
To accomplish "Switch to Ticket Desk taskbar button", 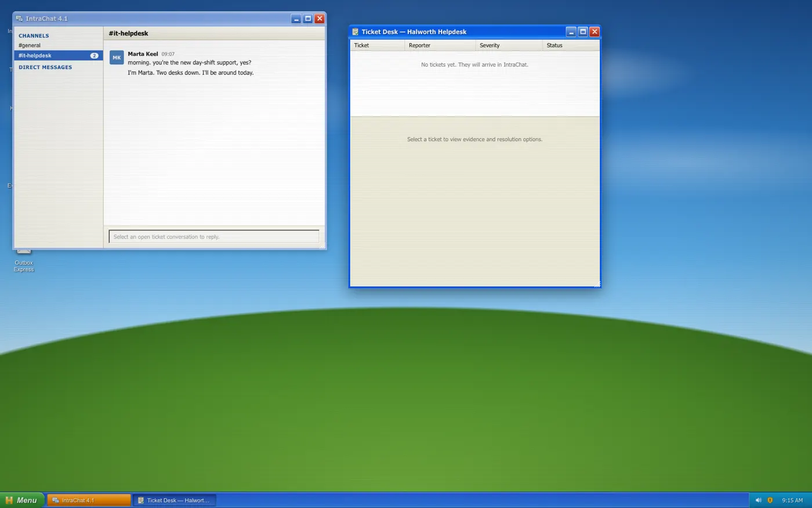I will point(175,500).
